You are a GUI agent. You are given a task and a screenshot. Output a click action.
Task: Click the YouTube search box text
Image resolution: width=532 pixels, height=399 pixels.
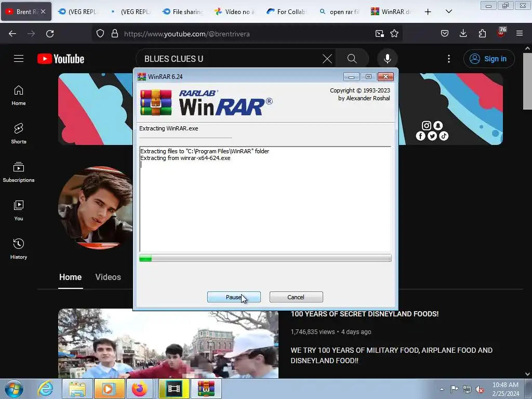coord(174,59)
